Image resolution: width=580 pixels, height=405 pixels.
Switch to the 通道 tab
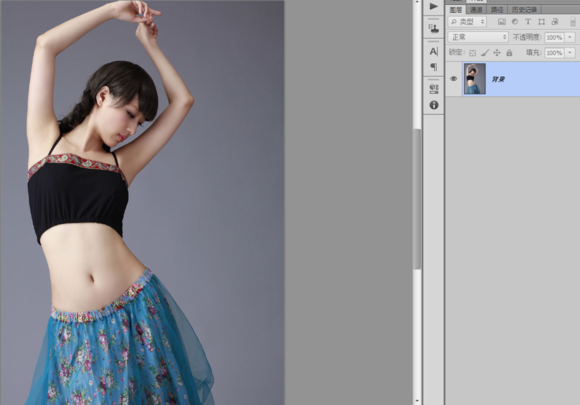(x=476, y=10)
